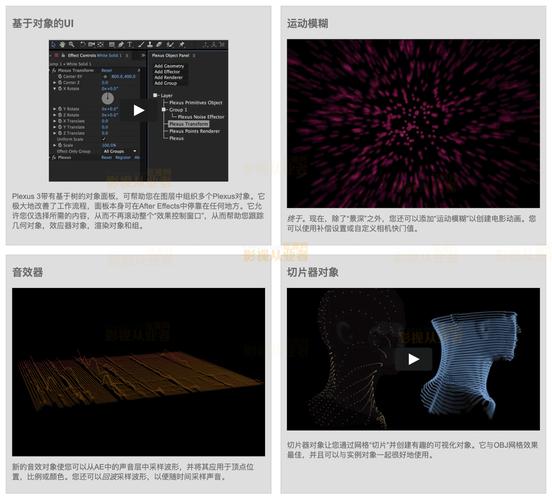The image size is (552, 500).
Task: Click the heading 运动模糊
Action: [x=308, y=24]
